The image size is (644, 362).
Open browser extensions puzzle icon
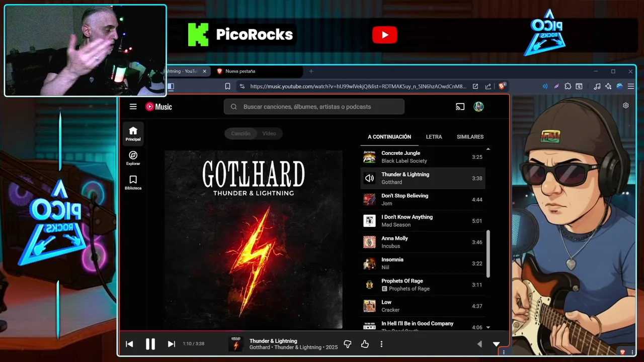click(568, 86)
